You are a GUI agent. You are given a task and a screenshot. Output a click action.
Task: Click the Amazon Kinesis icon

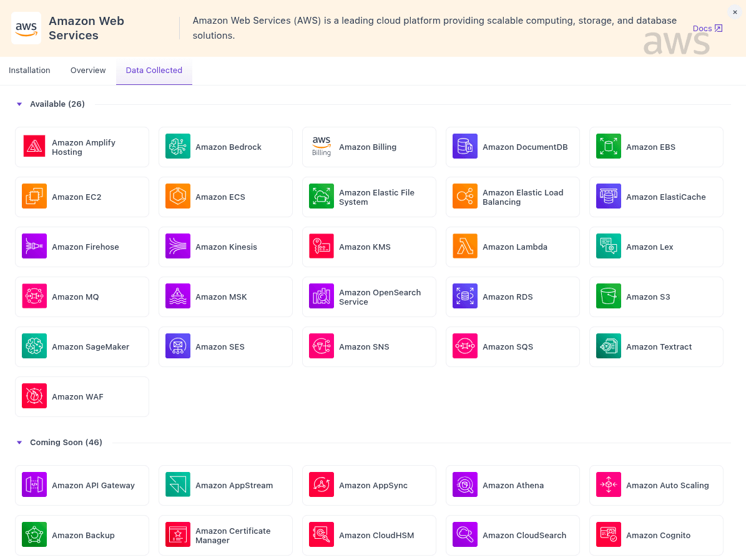[178, 247]
